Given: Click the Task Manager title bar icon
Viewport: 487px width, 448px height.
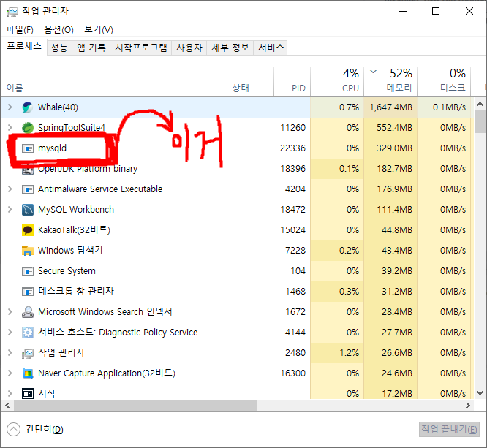Looking at the screenshot, I should [12, 12].
